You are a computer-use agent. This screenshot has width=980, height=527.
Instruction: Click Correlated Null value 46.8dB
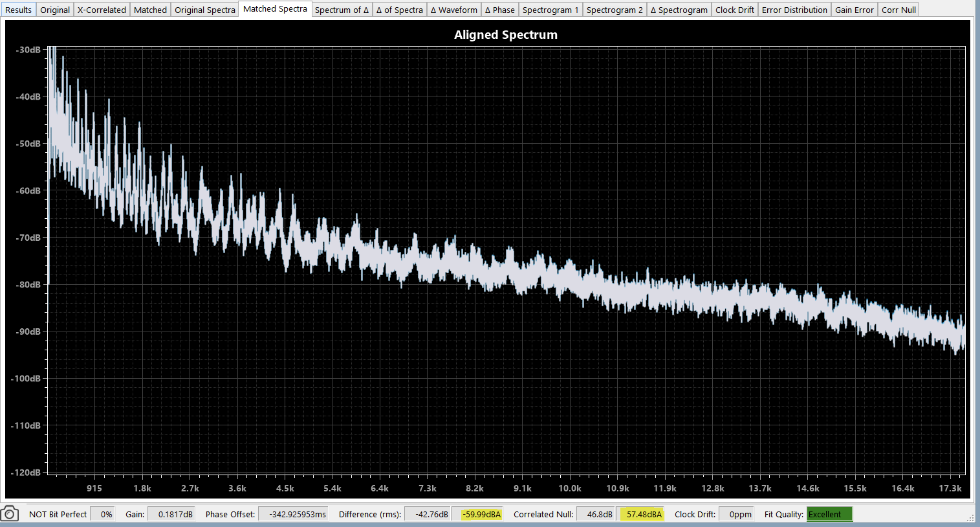pos(595,514)
